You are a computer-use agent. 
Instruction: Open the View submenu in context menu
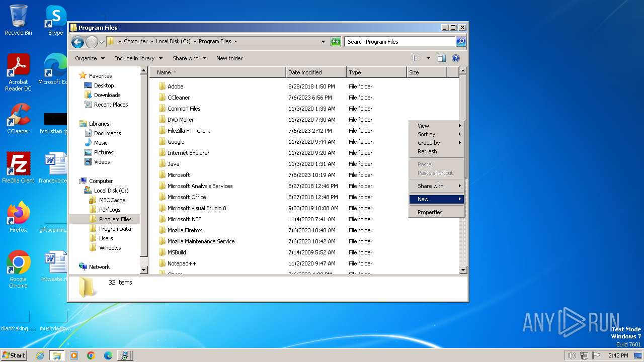pyautogui.click(x=436, y=126)
